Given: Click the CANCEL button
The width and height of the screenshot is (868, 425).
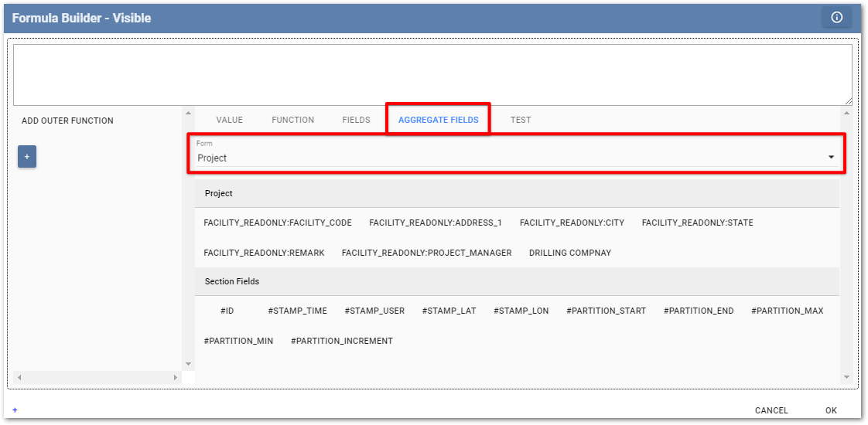Looking at the screenshot, I should [771, 410].
